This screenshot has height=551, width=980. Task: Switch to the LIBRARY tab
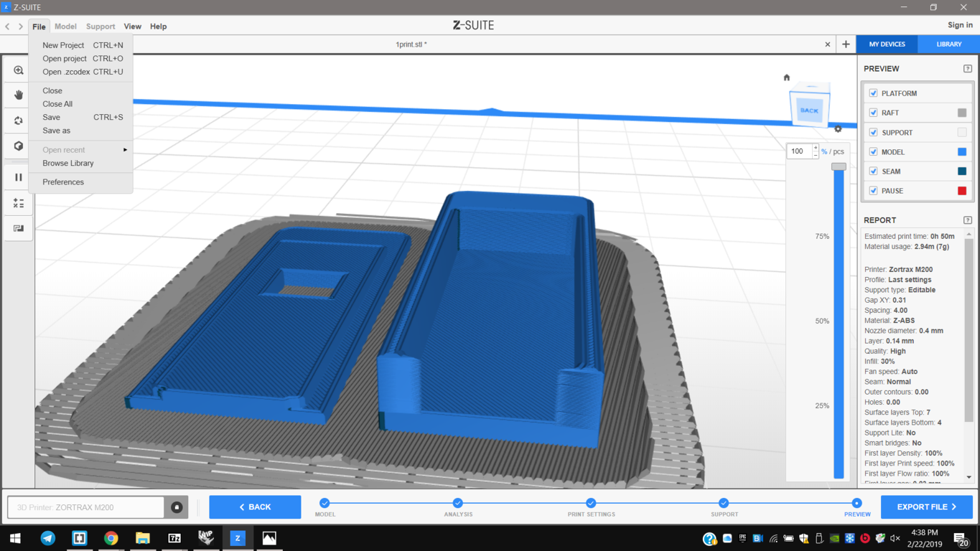(948, 44)
